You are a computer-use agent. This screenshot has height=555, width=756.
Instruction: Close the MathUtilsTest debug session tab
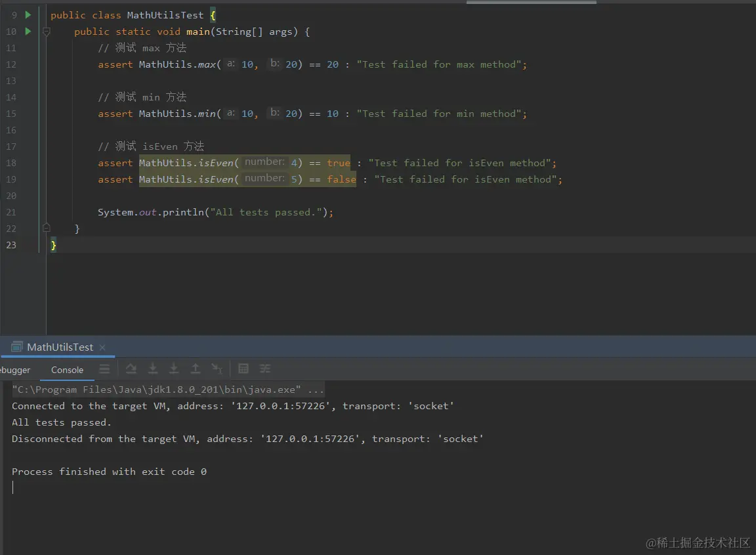tap(102, 347)
